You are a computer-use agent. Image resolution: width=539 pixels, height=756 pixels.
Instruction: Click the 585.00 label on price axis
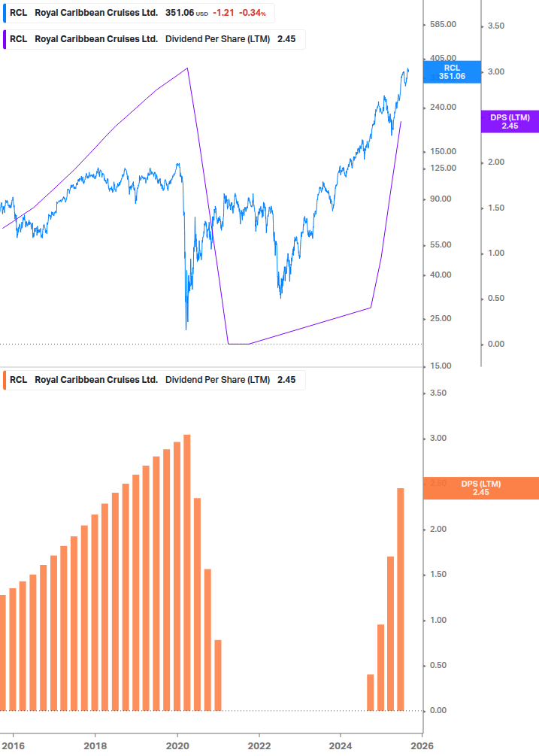(x=442, y=25)
